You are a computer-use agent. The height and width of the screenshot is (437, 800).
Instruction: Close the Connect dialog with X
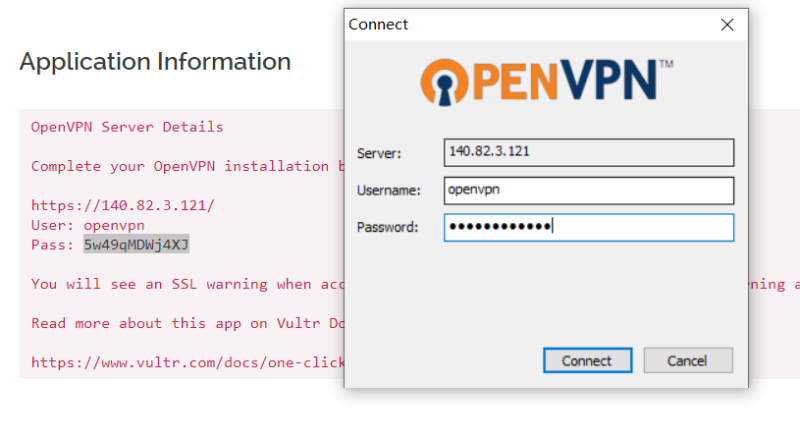click(x=727, y=24)
